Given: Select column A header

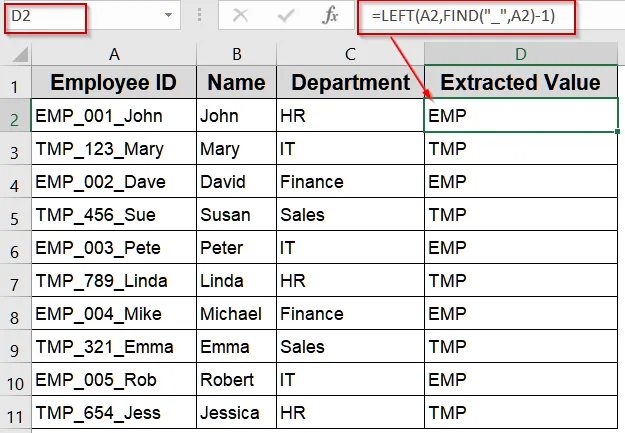Looking at the screenshot, I should point(114,54).
